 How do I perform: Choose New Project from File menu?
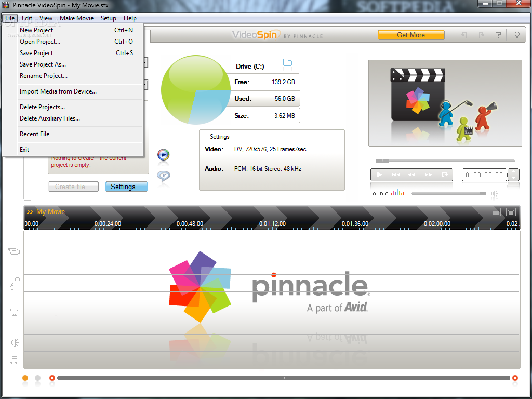[x=73, y=30]
